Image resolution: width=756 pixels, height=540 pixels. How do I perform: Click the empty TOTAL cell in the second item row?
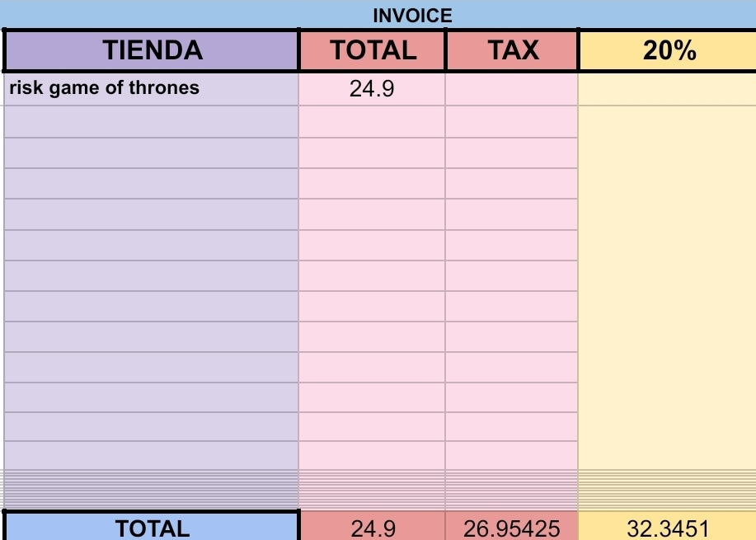(x=372, y=121)
